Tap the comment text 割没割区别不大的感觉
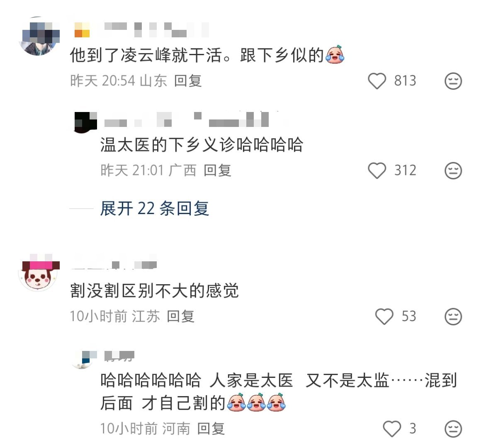This screenshot has height=448, width=486. click(154, 291)
